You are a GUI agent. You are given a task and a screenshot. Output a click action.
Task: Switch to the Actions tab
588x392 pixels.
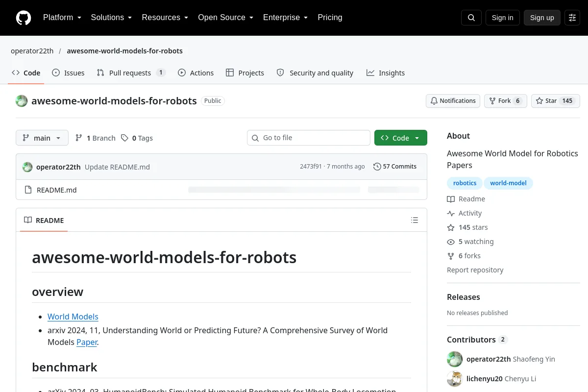(x=196, y=73)
